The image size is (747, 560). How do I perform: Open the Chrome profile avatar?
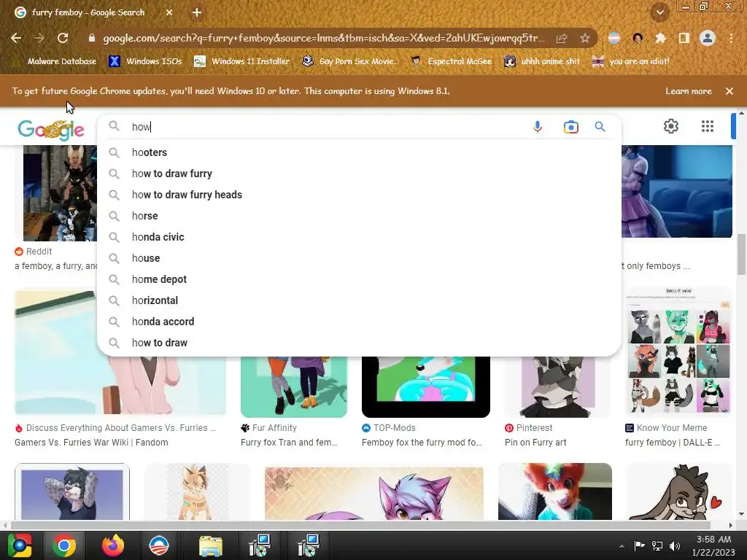[x=708, y=38]
